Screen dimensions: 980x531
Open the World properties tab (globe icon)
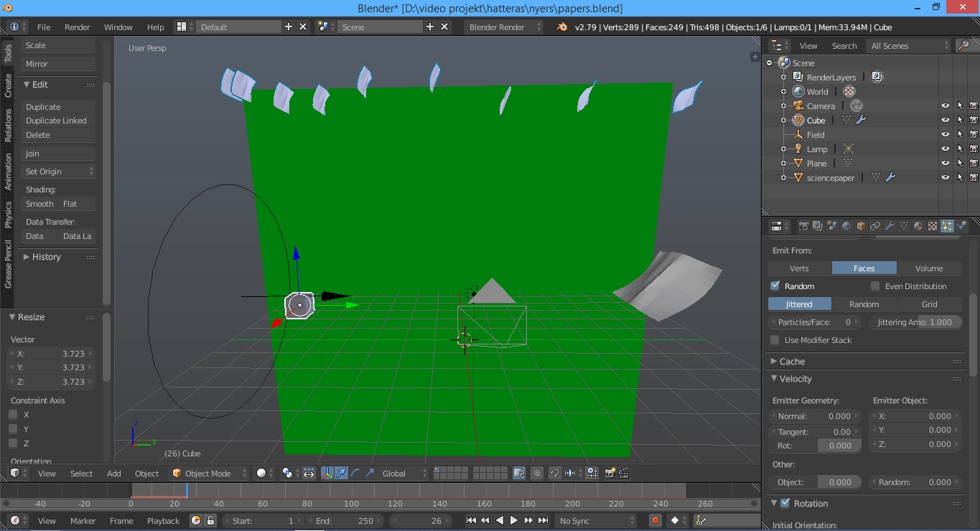pos(846,226)
